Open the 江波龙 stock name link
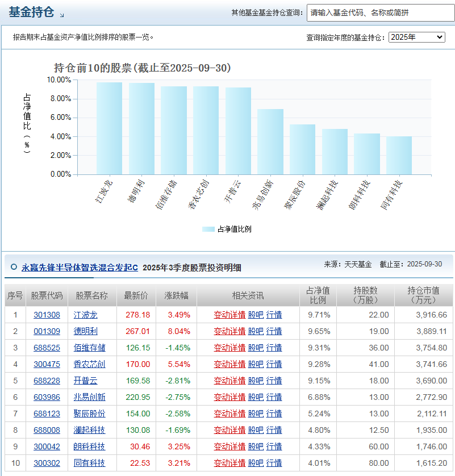 tap(85, 315)
